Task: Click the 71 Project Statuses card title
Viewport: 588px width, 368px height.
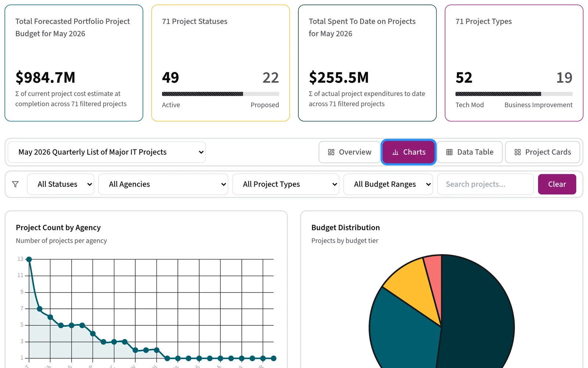Action: click(195, 22)
